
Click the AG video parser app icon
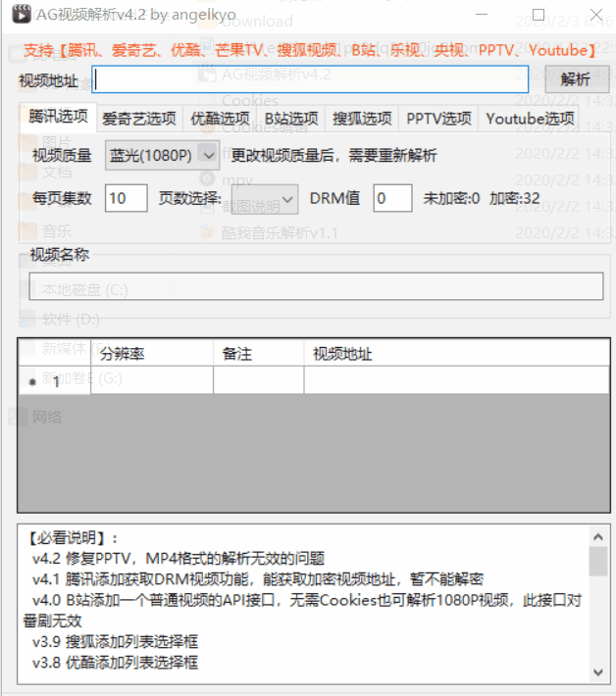(22, 14)
